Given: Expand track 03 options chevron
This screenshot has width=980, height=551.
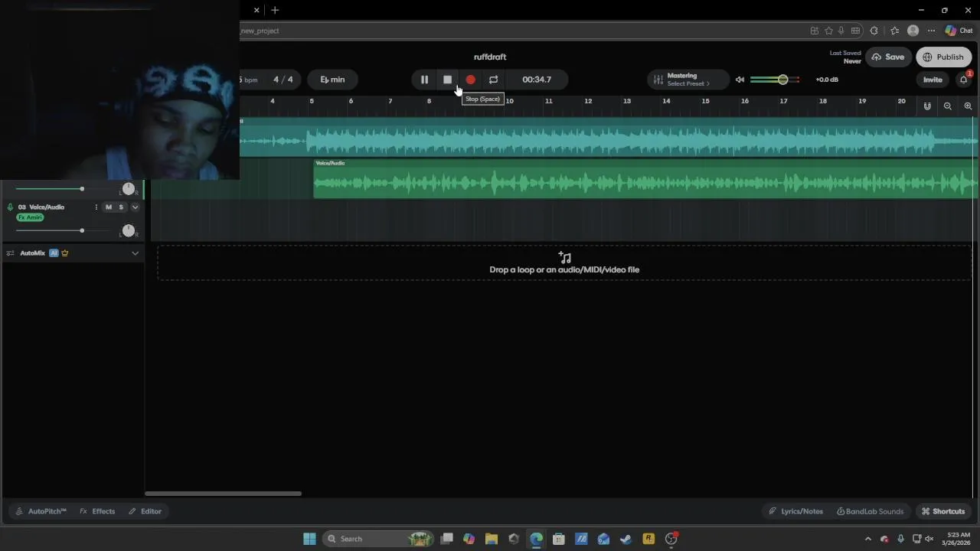Looking at the screenshot, I should coord(135,207).
